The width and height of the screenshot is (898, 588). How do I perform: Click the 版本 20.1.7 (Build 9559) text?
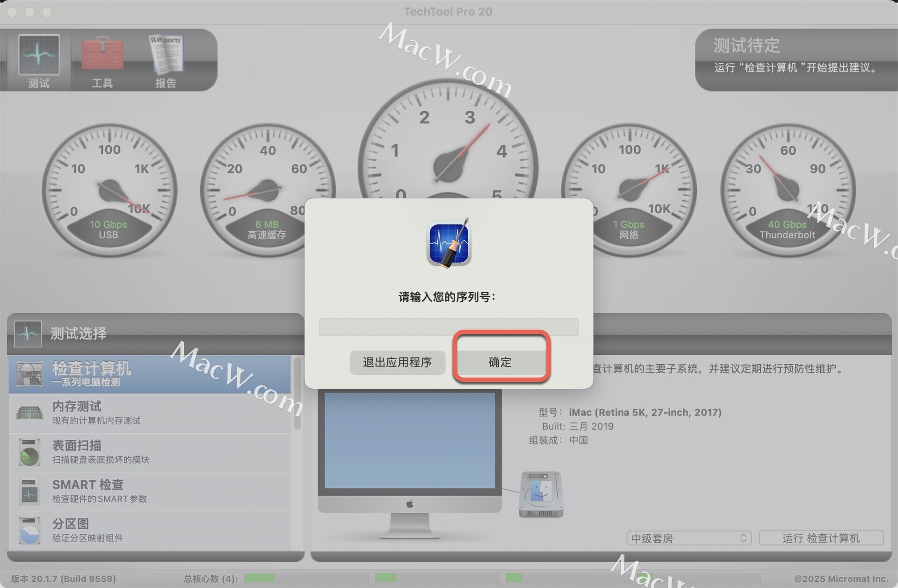pyautogui.click(x=64, y=579)
